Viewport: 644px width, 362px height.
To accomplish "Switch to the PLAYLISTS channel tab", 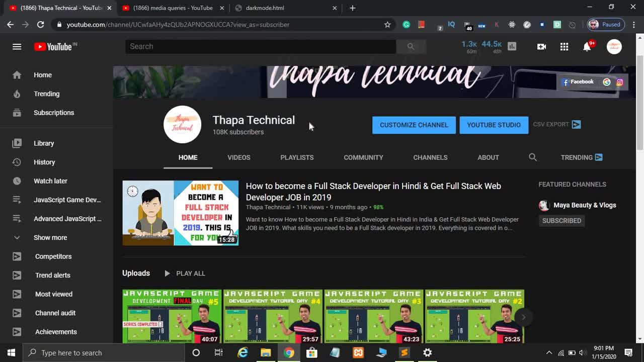I will click(297, 157).
